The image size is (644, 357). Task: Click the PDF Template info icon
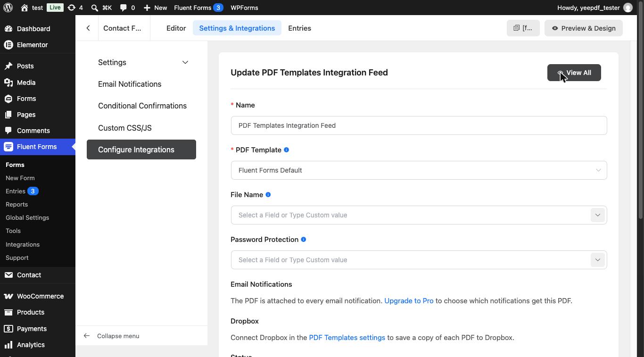[286, 150]
